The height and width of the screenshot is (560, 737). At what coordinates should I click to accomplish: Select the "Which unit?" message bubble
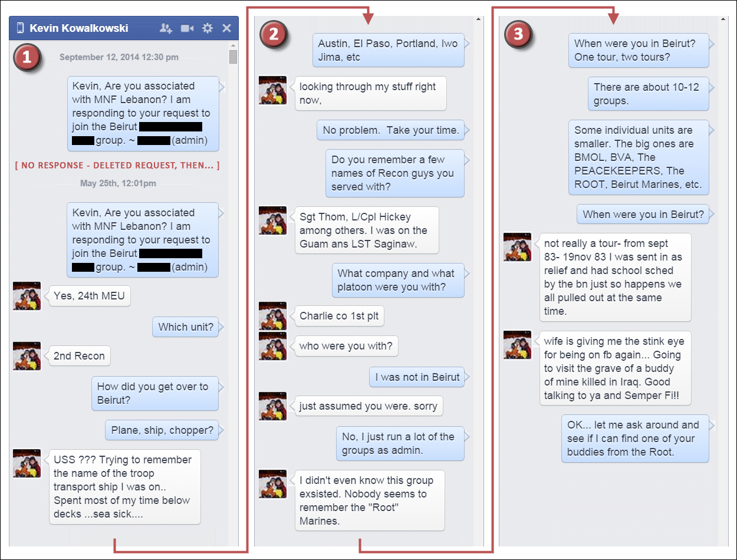tap(186, 327)
